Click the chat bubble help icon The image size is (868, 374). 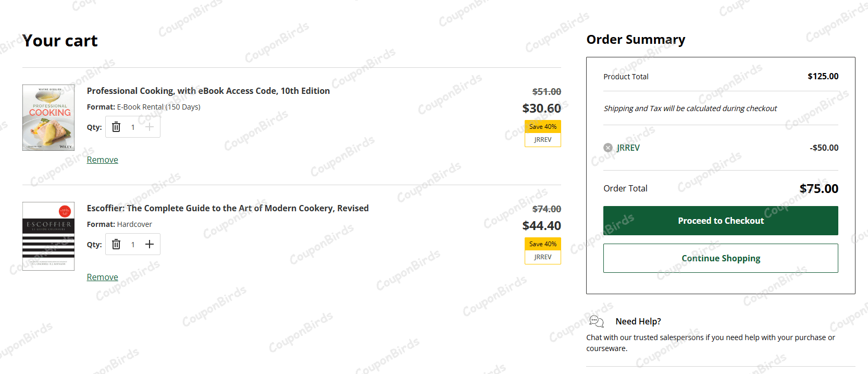click(x=596, y=321)
